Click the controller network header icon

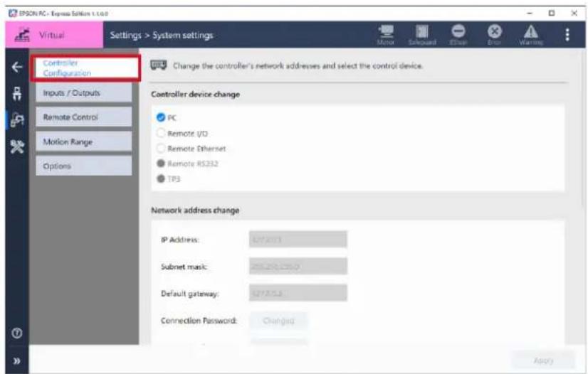pyautogui.click(x=158, y=65)
